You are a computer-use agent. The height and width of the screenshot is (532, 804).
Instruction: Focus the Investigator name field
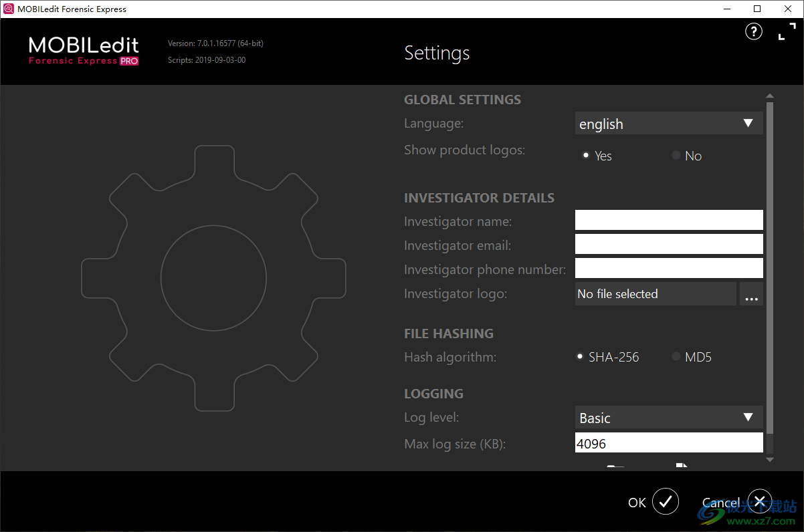(669, 220)
